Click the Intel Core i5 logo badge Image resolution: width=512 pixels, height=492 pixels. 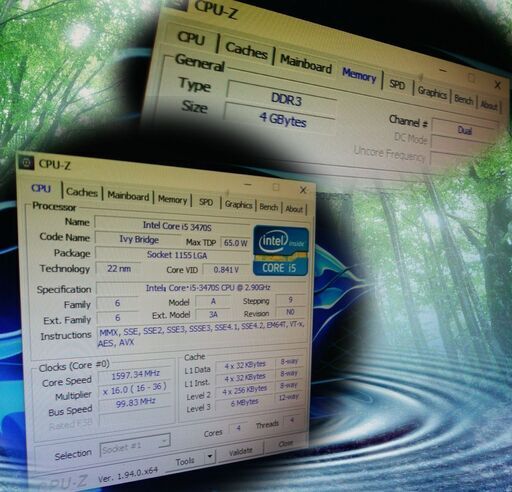click(281, 251)
